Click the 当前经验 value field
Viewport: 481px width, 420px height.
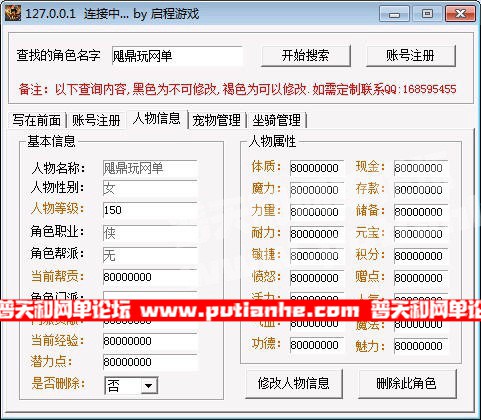click(150, 341)
